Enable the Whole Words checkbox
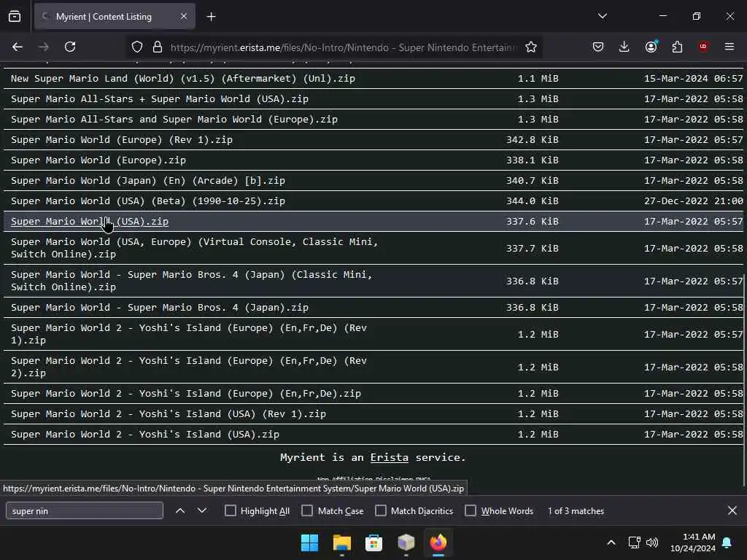 [471, 511]
